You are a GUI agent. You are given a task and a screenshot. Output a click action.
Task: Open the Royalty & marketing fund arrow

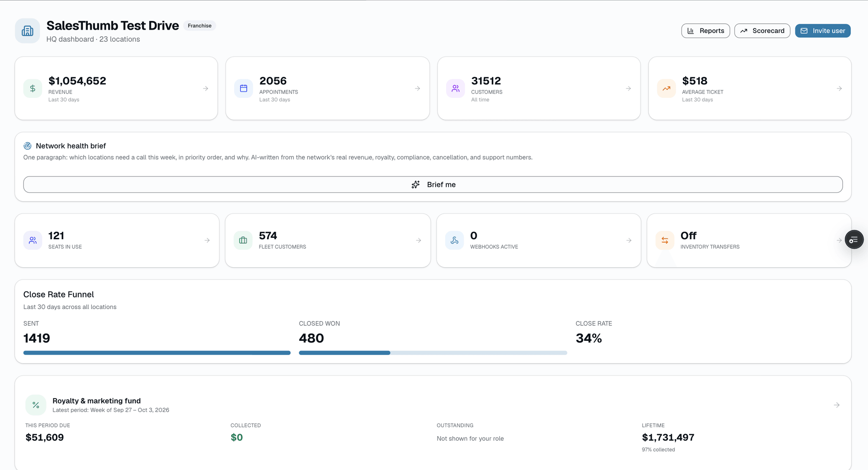coord(837,405)
